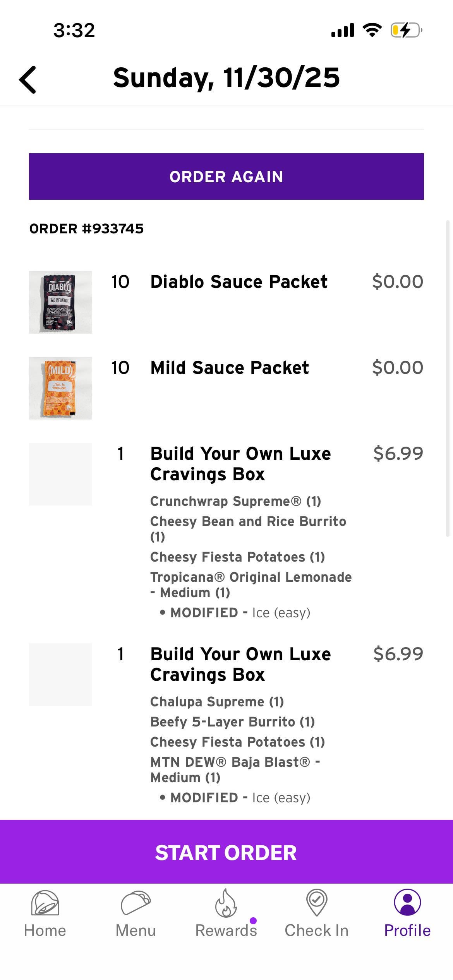The width and height of the screenshot is (453, 980).
Task: Tap the Check In location pin icon
Action: (317, 903)
